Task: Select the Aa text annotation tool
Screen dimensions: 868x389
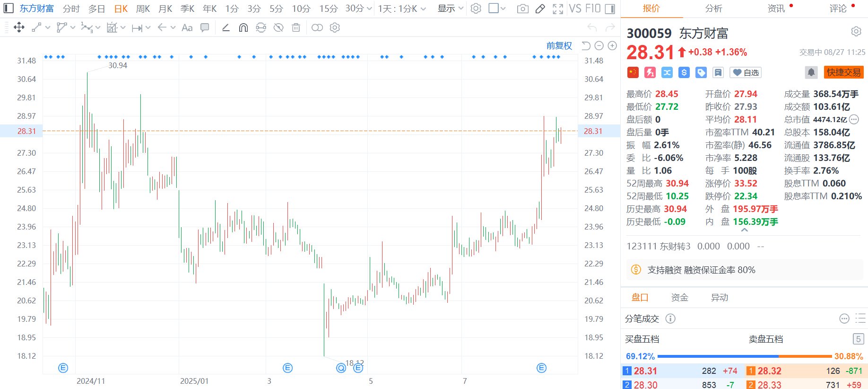Action: click(187, 27)
